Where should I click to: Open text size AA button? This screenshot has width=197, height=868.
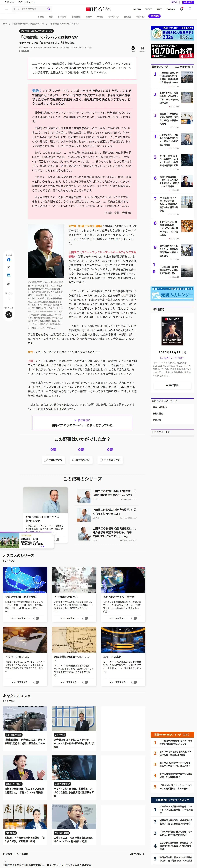point(9,314)
